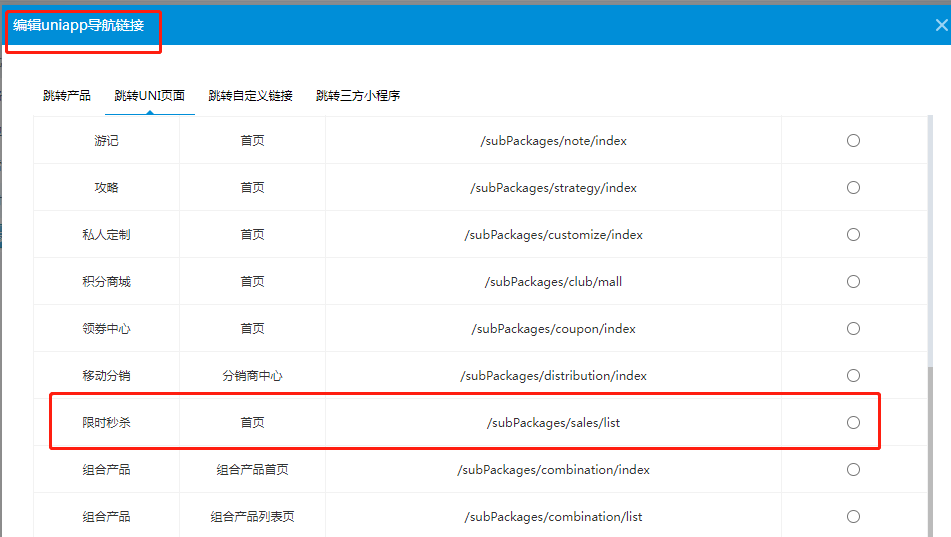Viewport: 951px width, 537px height.
Task: Select radio button for 私人定制 row
Action: pos(853,235)
